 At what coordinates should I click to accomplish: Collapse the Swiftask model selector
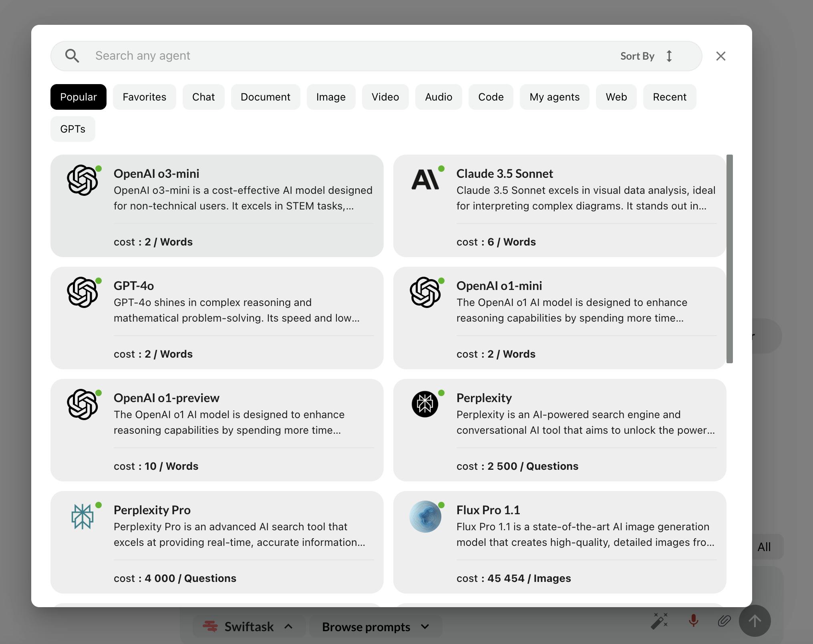coord(289,626)
